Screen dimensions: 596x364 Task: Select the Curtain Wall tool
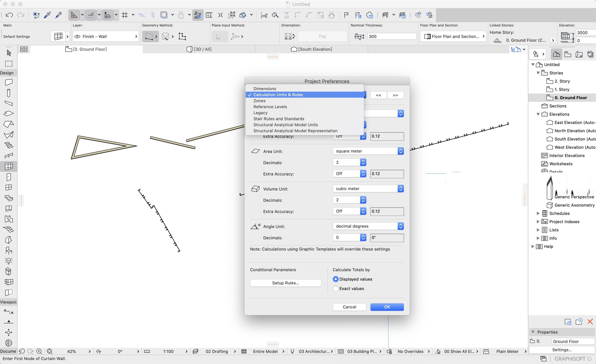(x=9, y=166)
